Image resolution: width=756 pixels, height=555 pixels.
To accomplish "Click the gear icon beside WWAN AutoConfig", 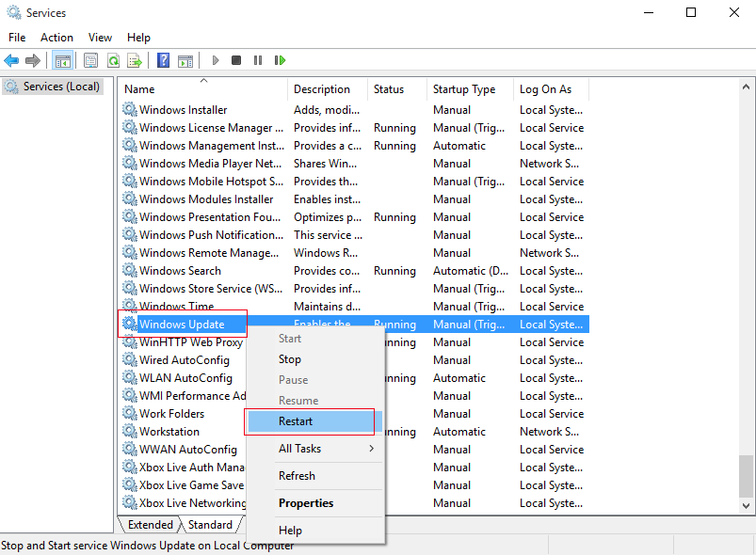I will [129, 449].
